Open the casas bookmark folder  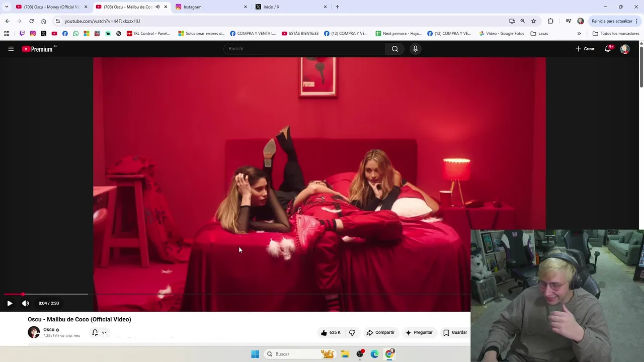539,34
